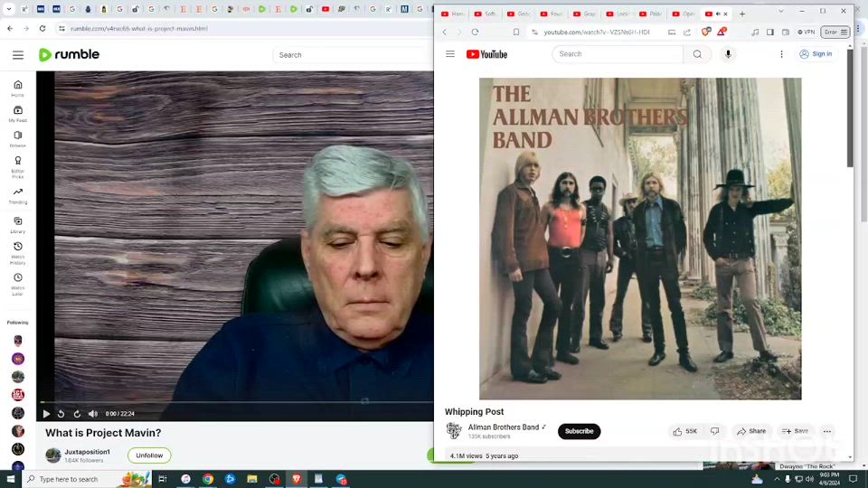Dislike the Whipping Post video
Image resolution: width=868 pixels, height=488 pixels.
pyautogui.click(x=715, y=432)
